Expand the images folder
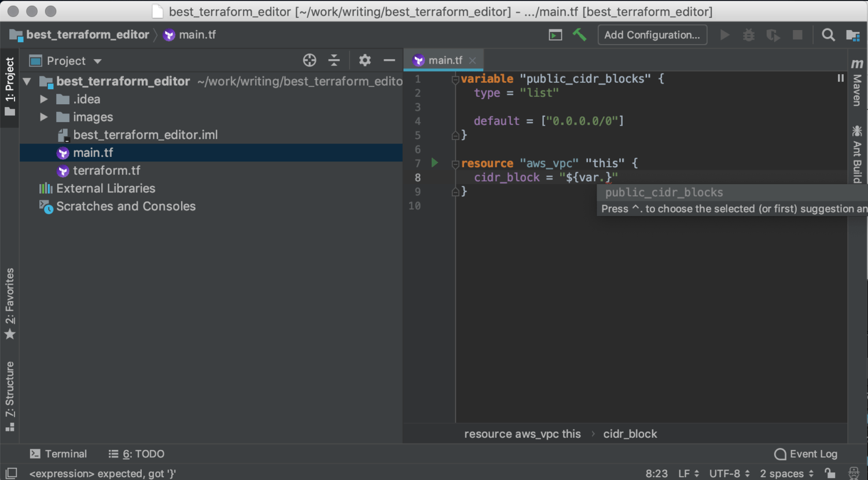The image size is (868, 480). 44,117
